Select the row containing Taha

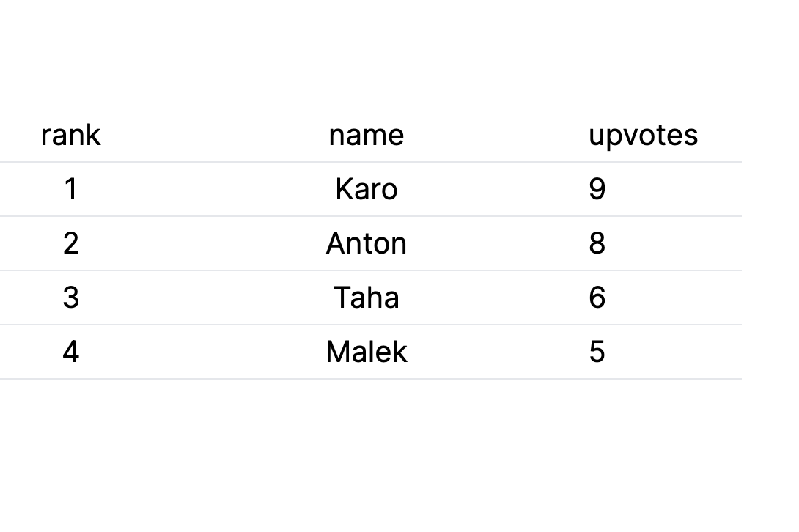click(370, 298)
